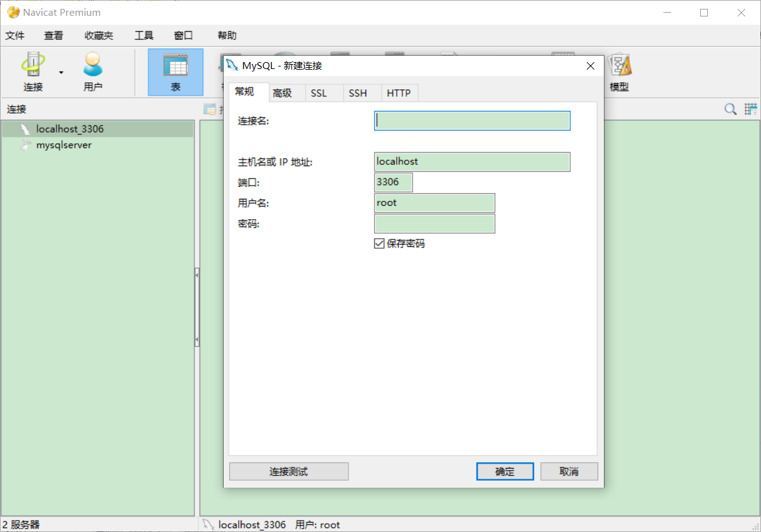The image size is (761, 532).
Task: Click the 2 服务器 status bar text
Action: [x=21, y=525]
